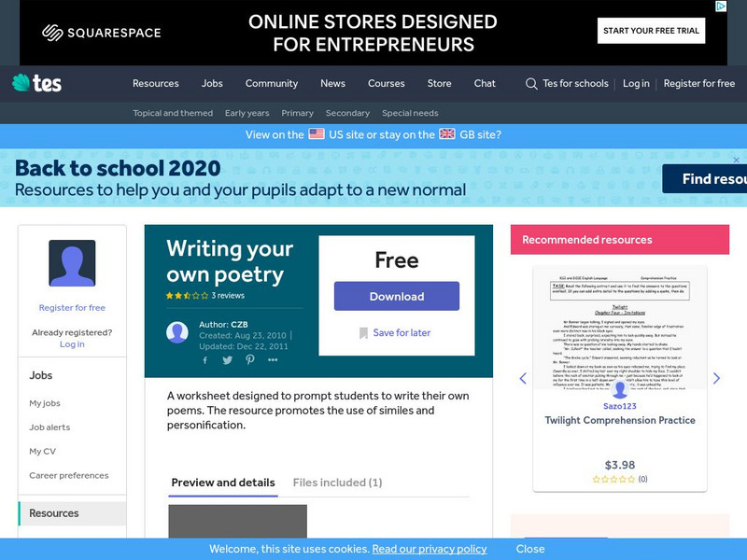
Task: Open Twilight Comprehension Practice title
Action: click(620, 421)
